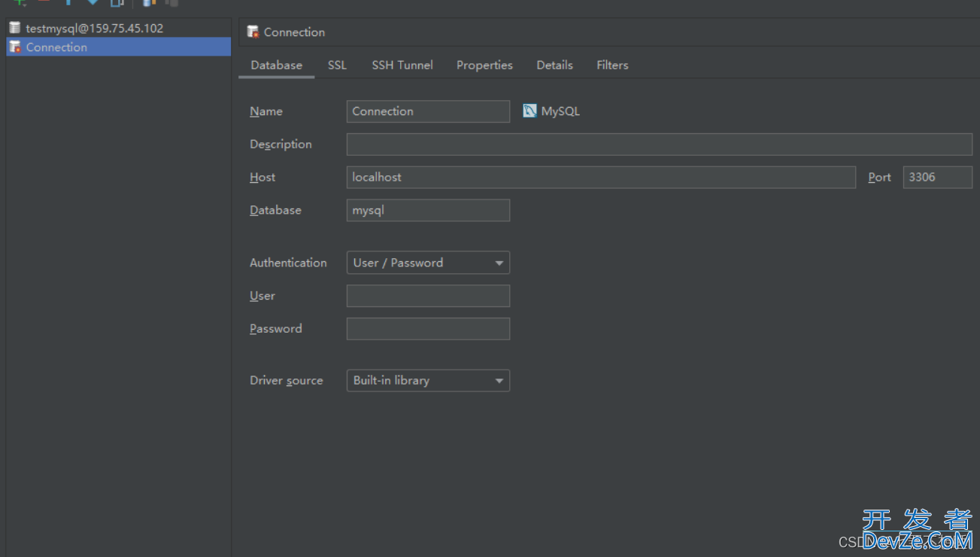
Task: Switch to the Database tab
Action: 277,65
